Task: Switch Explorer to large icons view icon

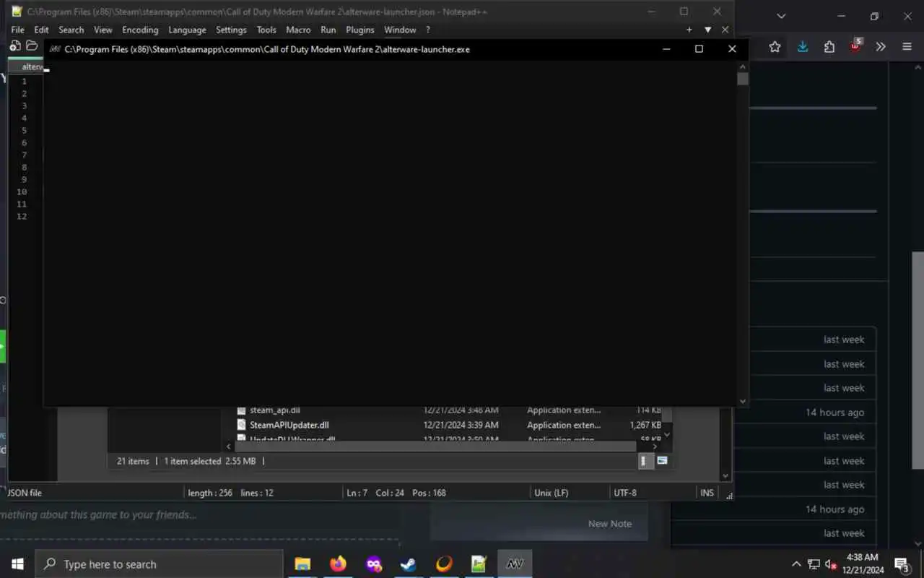Action: [662, 460]
